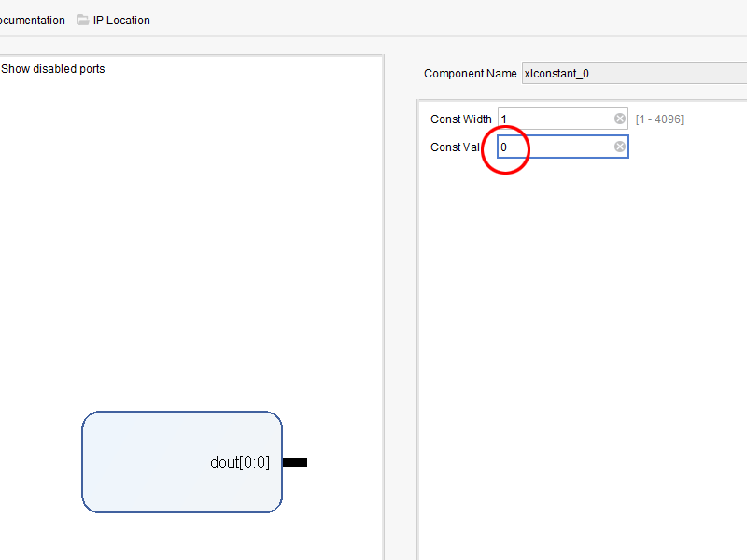Click the [1 - 4096] range hint

[x=659, y=119]
